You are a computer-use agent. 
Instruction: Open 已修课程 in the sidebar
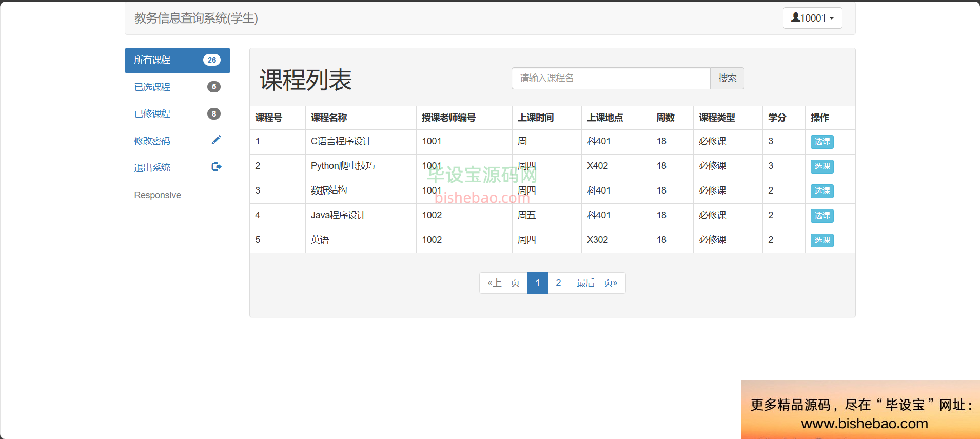coord(177,113)
